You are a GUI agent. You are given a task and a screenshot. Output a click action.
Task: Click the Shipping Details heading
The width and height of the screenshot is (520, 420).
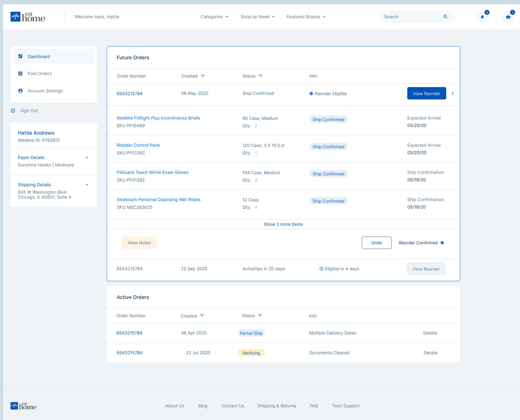click(34, 185)
